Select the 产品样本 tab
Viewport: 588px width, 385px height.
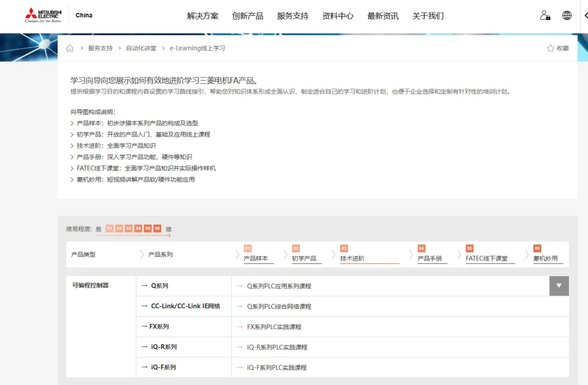259,254
